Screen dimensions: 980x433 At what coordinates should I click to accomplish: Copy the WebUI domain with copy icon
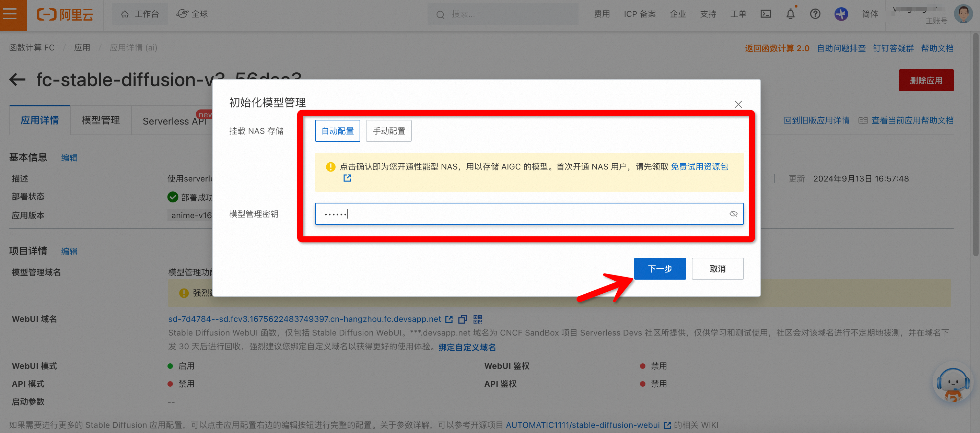[462, 319]
